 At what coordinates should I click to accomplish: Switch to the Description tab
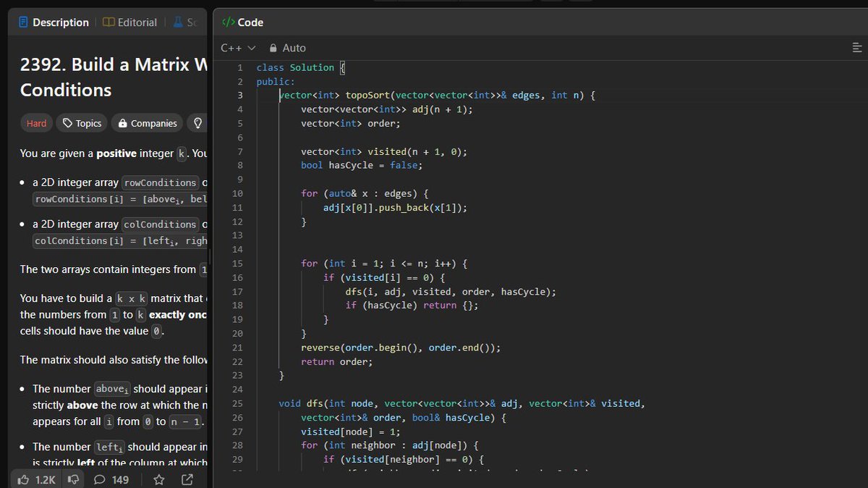coord(54,22)
